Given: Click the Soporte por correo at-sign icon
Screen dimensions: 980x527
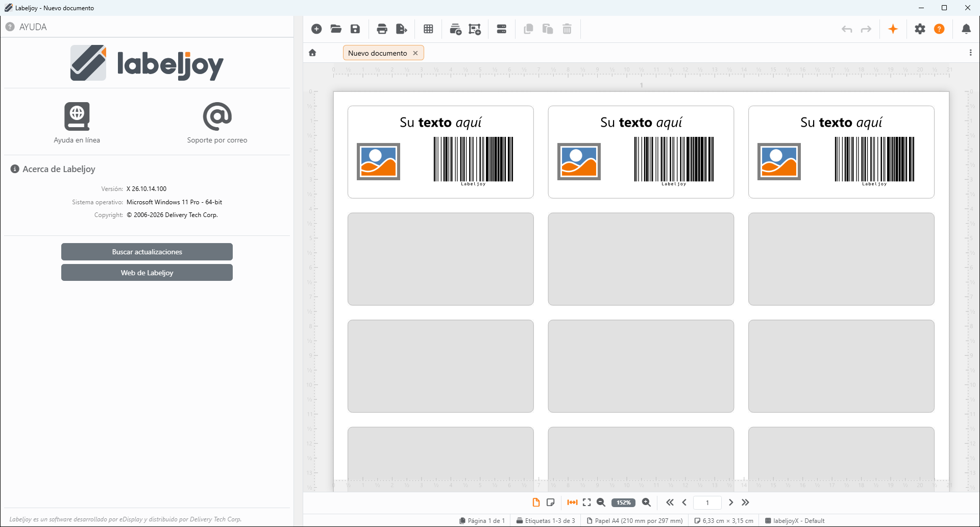Looking at the screenshot, I should pos(217,116).
